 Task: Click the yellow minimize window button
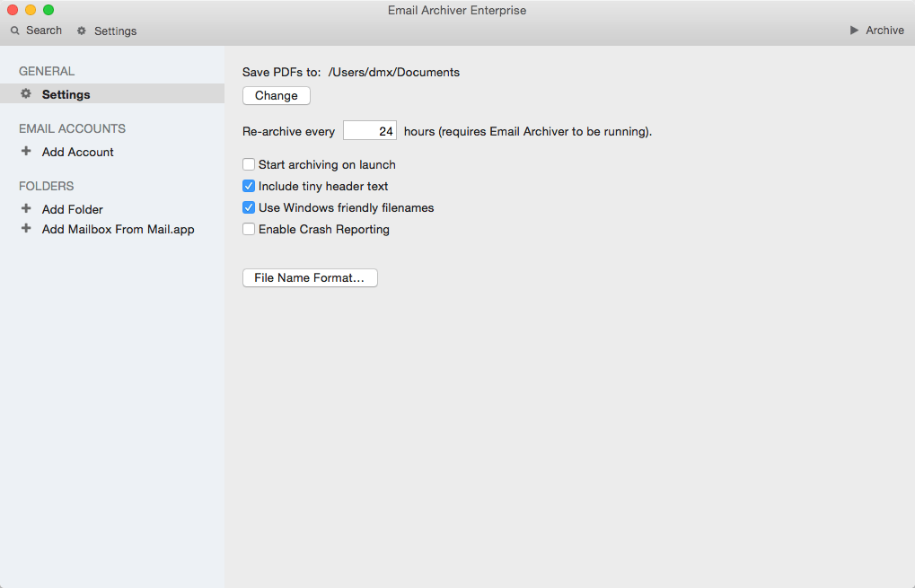(x=31, y=10)
